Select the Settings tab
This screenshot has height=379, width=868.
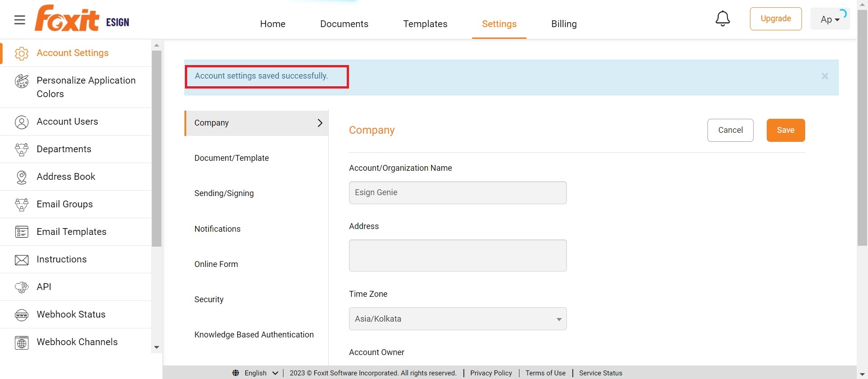pyautogui.click(x=499, y=24)
